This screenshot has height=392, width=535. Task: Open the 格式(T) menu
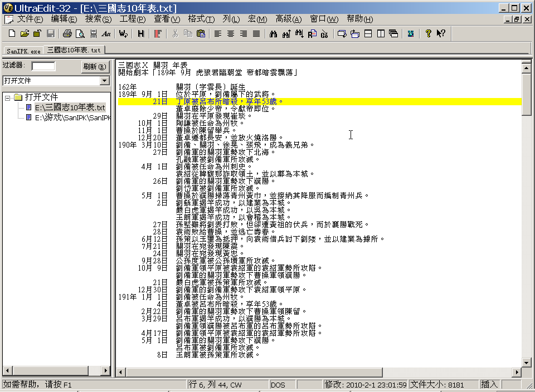[201, 19]
